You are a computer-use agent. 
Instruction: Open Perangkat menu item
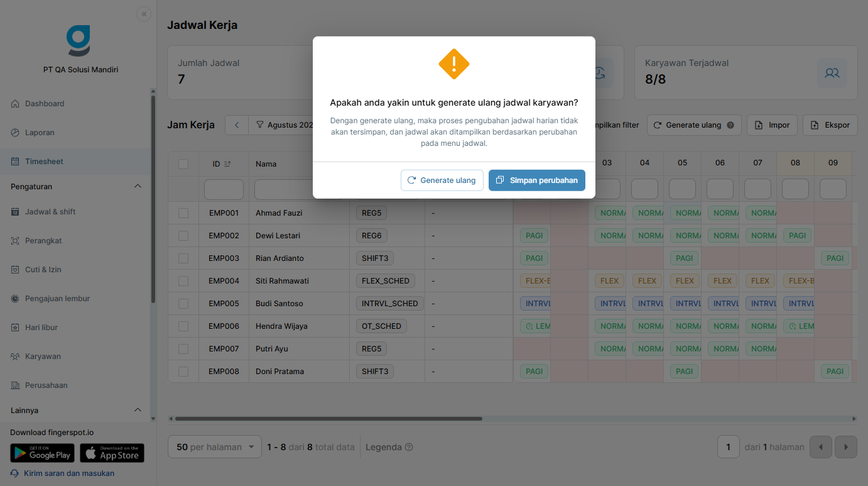75,241
